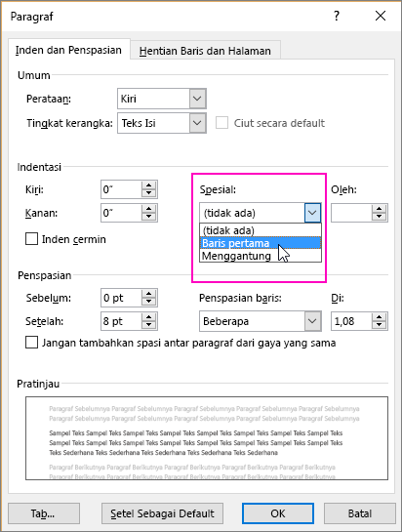The width and height of the screenshot is (402, 532).
Task: Toggle Ciut secara default checkbox
Action: (x=221, y=123)
